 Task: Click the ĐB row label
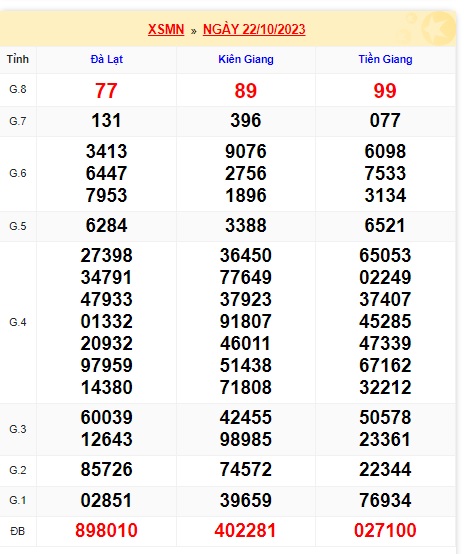pos(18,531)
